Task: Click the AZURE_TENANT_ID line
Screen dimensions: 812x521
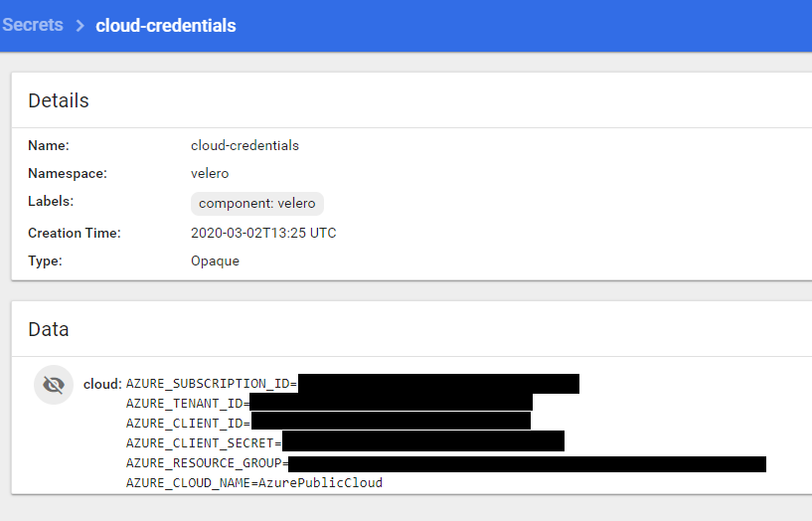Action: pos(329,404)
